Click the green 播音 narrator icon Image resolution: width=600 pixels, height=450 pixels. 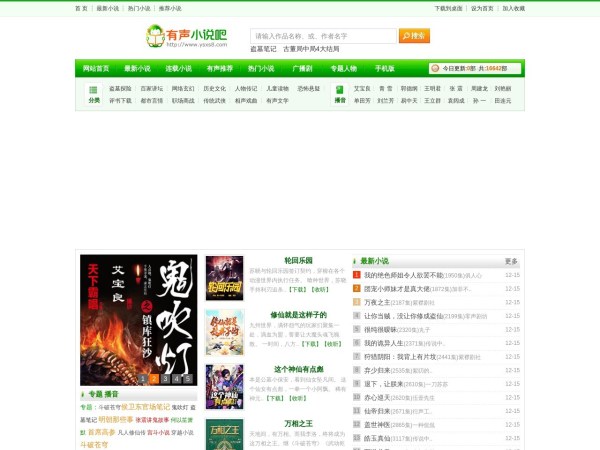[x=339, y=89]
